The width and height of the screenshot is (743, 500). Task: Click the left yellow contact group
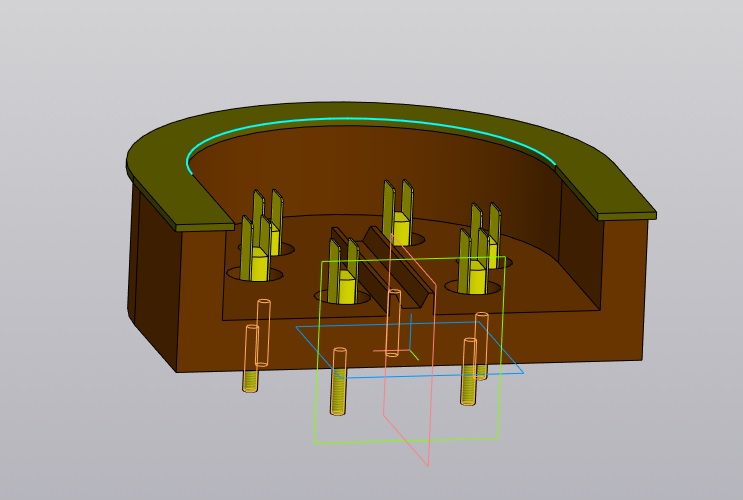click(x=260, y=240)
